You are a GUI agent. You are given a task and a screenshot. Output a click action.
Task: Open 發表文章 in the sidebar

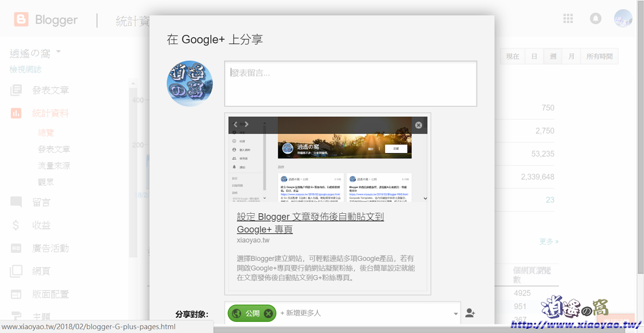tap(50, 90)
